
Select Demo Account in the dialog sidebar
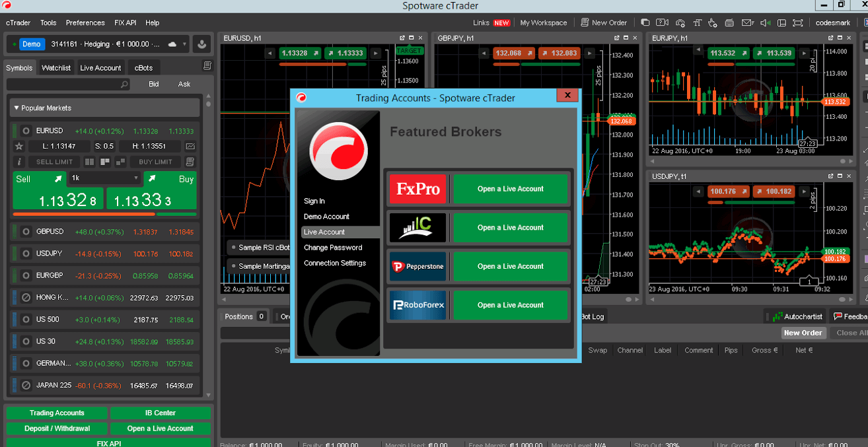click(326, 217)
